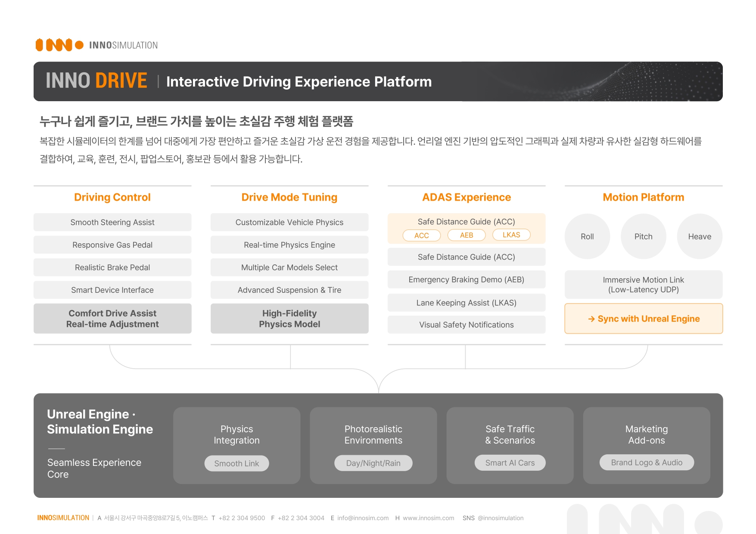Screen dimensions: 756x534
Task: Select the Seamless Experience Core text
Action: tap(94, 468)
